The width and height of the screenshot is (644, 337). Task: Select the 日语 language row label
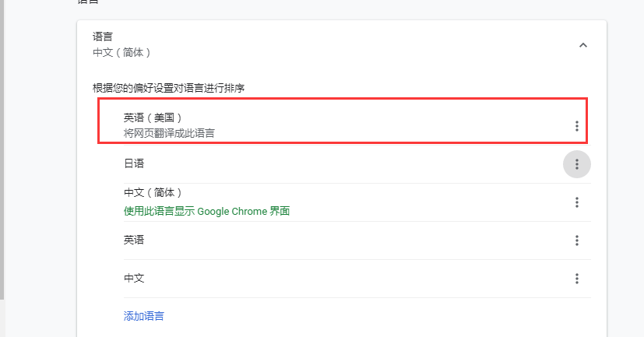134,163
